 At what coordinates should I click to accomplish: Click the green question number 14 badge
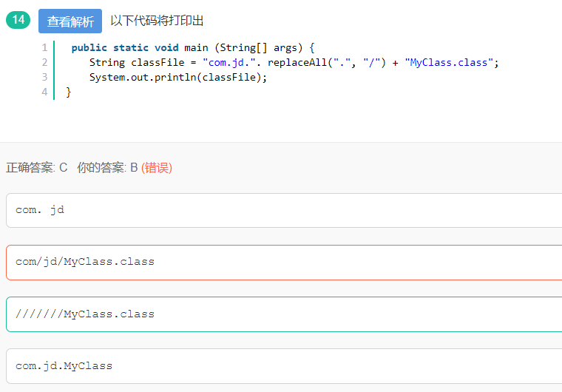tap(17, 21)
